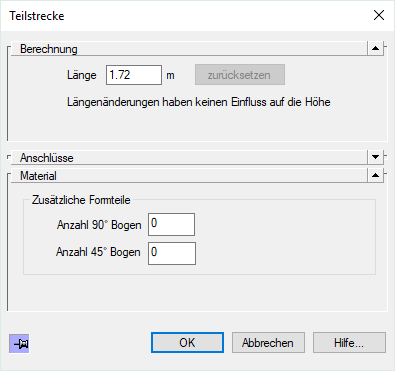Screen dimensions: 395x371
Task: Close the Teilstrecke dialog
Action: tap(379, 15)
